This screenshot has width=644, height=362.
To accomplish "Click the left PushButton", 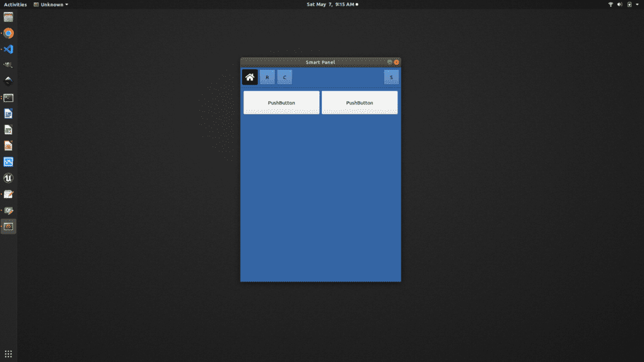I will [x=281, y=102].
